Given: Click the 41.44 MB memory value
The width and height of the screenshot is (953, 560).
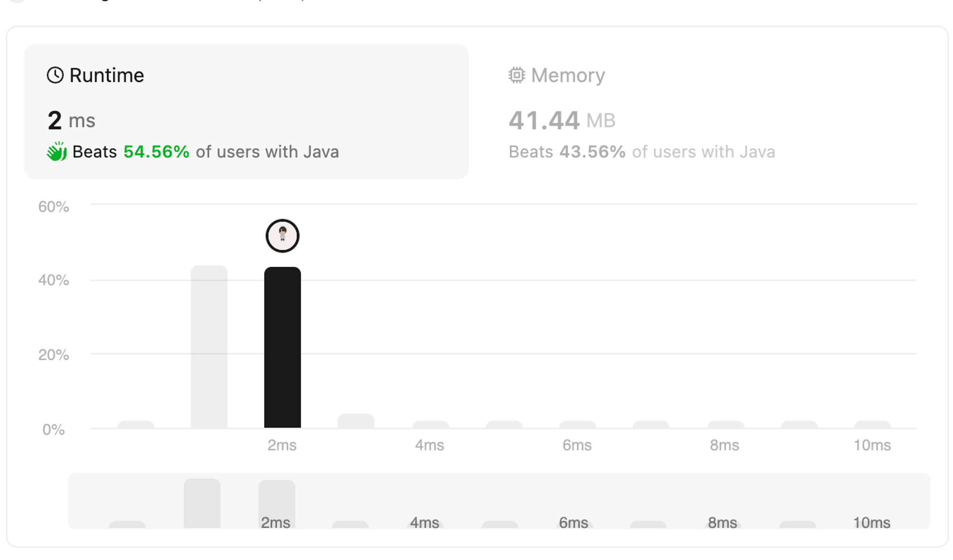Looking at the screenshot, I should click(562, 120).
